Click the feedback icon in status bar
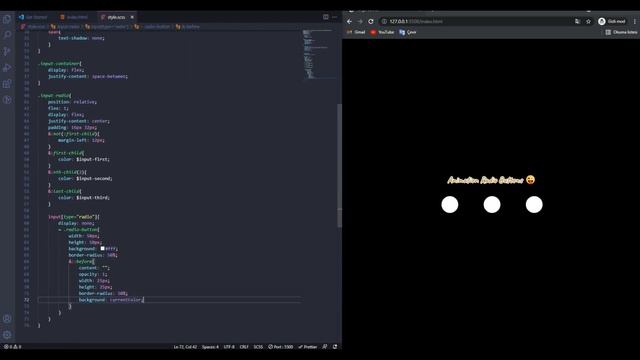Screen dimensions: 640x360 point(325,347)
